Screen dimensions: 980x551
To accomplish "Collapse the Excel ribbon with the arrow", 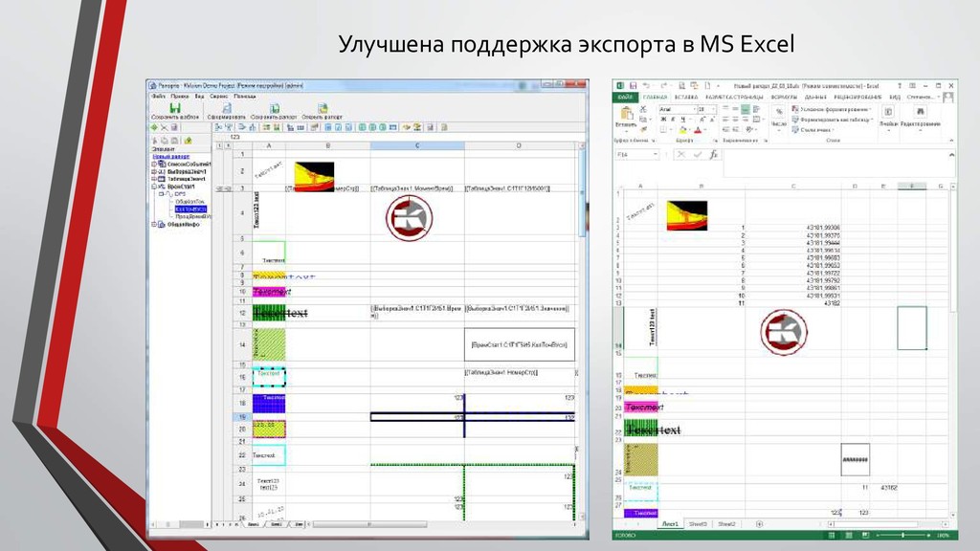I will pyautogui.click(x=951, y=141).
